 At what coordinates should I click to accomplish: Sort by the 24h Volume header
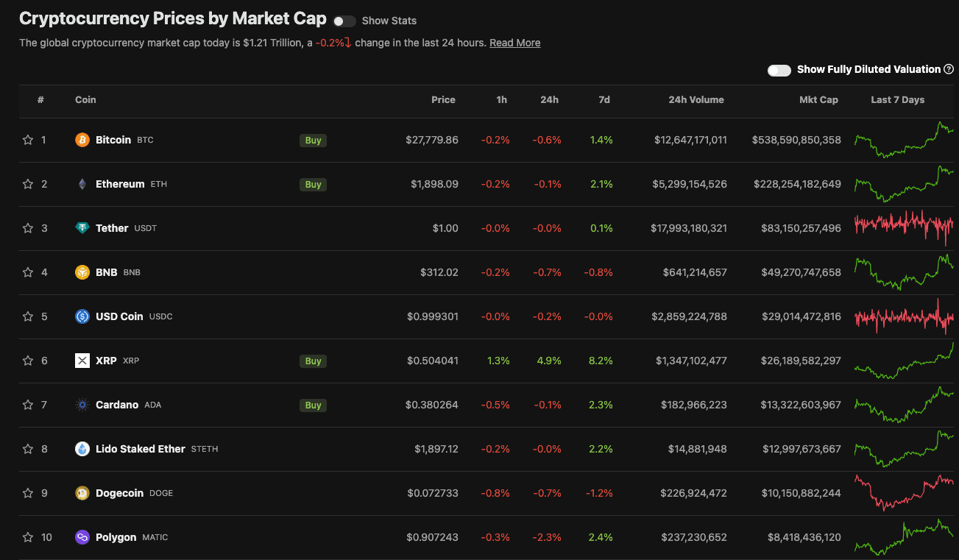(696, 100)
